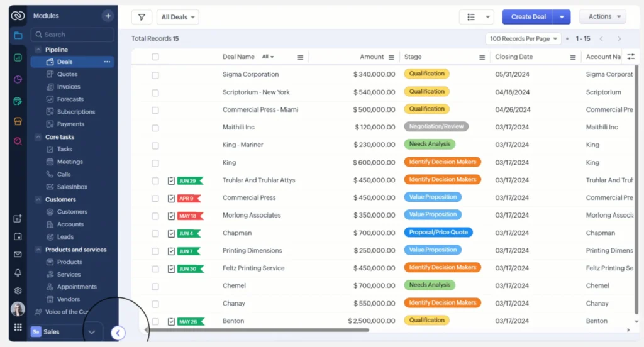Open the Actions dropdown menu
Image resolution: width=644 pixels, height=347 pixels.
[x=602, y=17]
